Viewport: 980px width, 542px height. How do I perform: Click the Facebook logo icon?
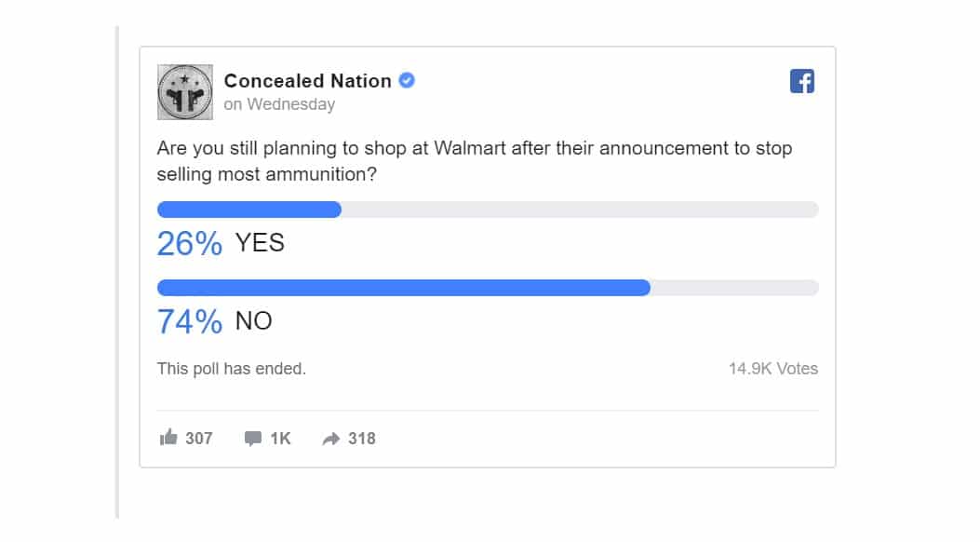801,82
